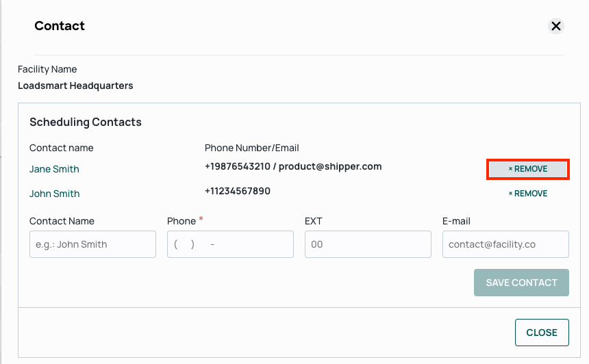The height and width of the screenshot is (364, 589).
Task: Click the Loadsmart Headquarters facility name
Action: [x=75, y=86]
